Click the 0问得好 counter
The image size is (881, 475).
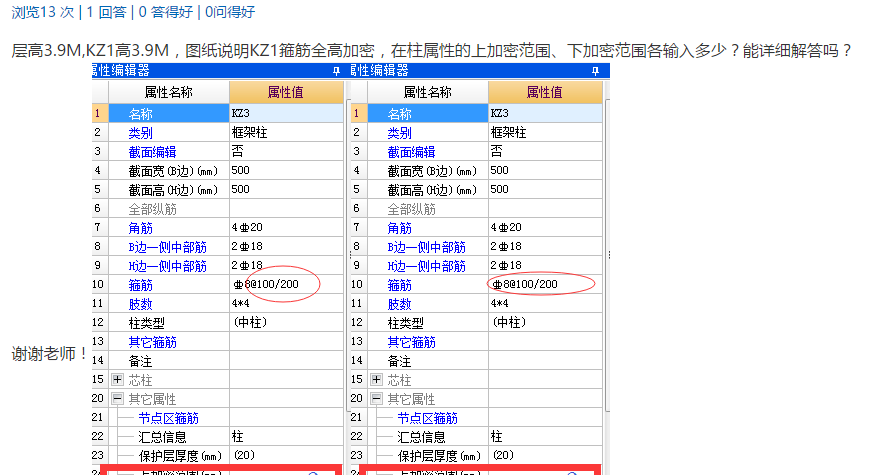coord(230,12)
